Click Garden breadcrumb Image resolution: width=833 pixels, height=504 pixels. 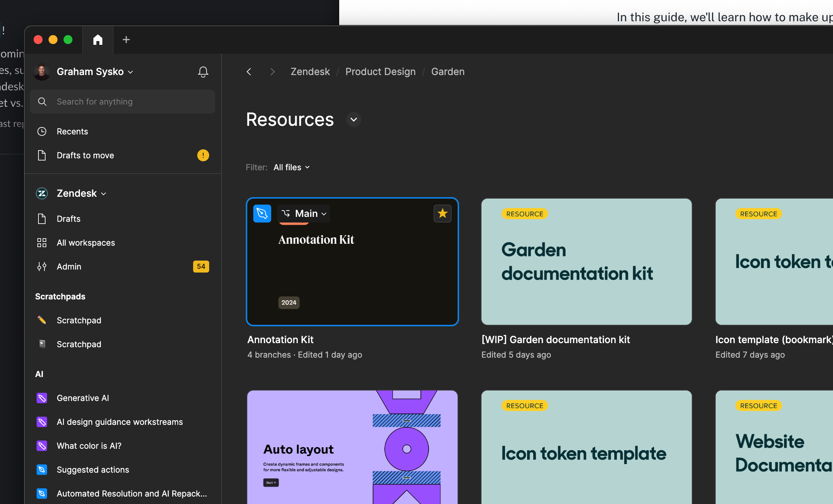pyautogui.click(x=448, y=72)
